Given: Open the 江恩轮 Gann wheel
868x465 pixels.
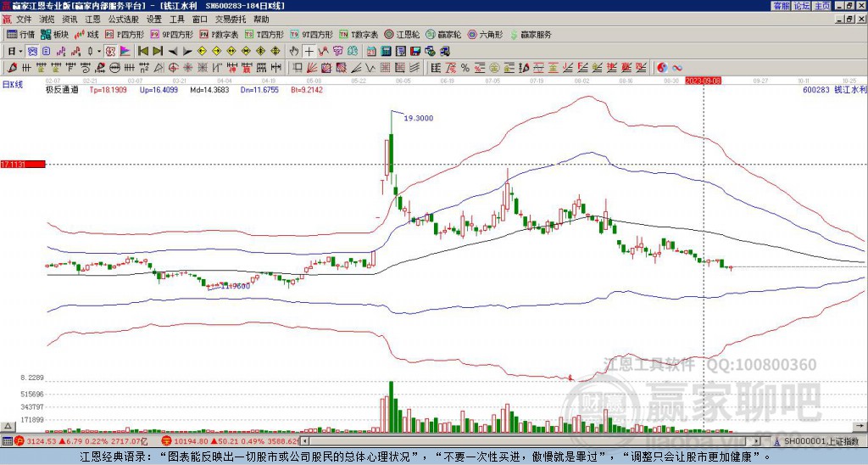Looking at the screenshot, I should point(402,34).
